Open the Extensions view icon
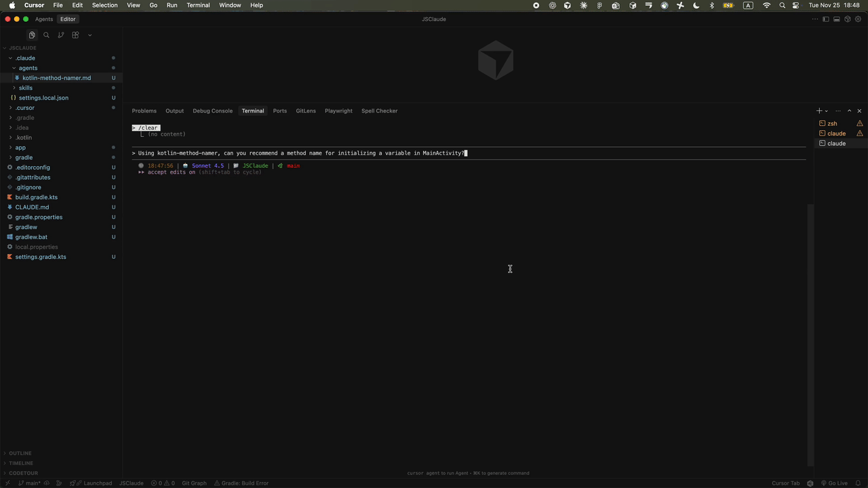This screenshot has height=488, width=868. click(75, 35)
